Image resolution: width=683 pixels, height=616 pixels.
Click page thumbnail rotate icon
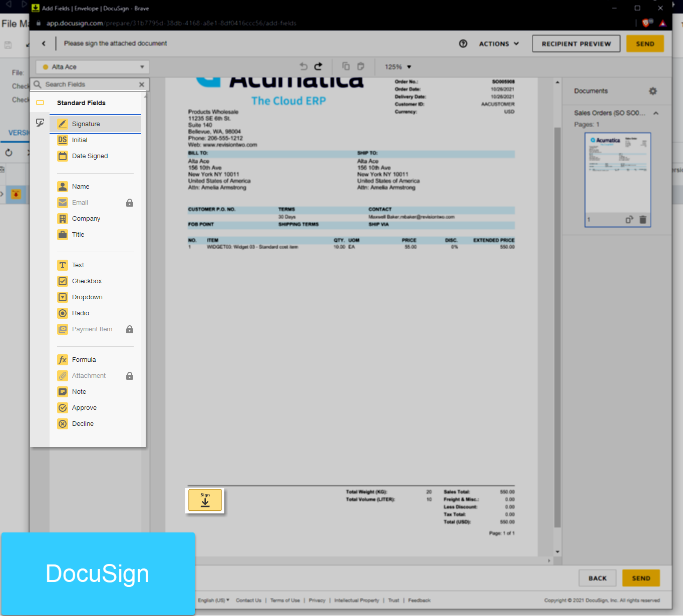tap(629, 219)
